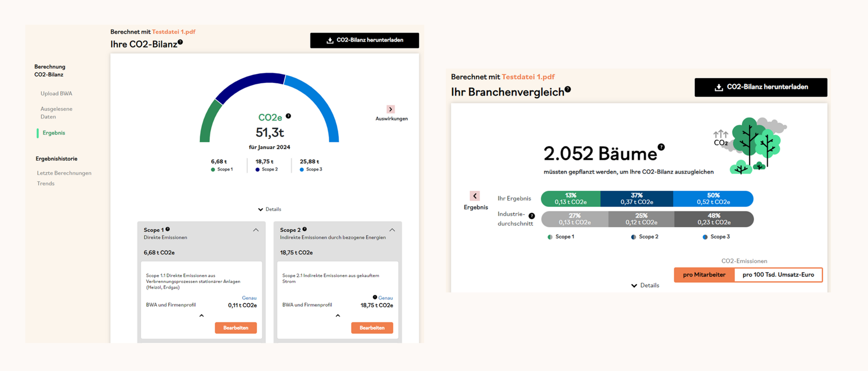Image resolution: width=868 pixels, height=371 pixels.
Task: Open Upload BWA in sidebar
Action: pos(56,94)
